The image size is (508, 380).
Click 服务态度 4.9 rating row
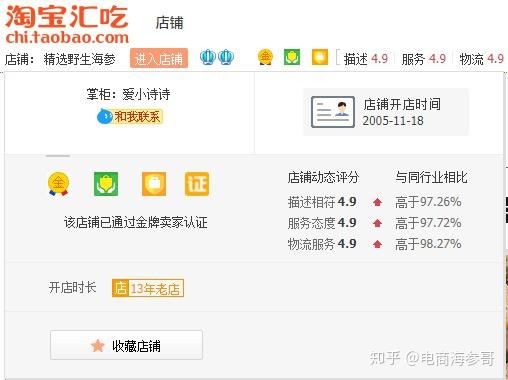coord(322,223)
